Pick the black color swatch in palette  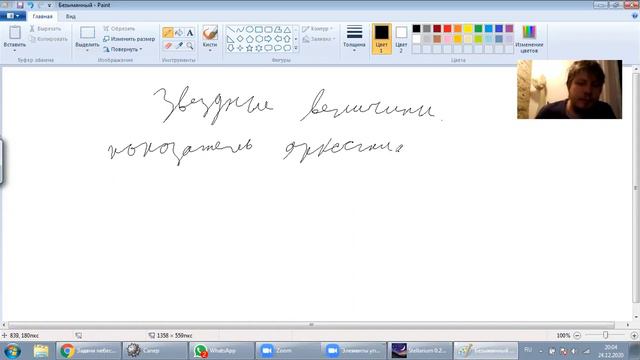coord(416,28)
